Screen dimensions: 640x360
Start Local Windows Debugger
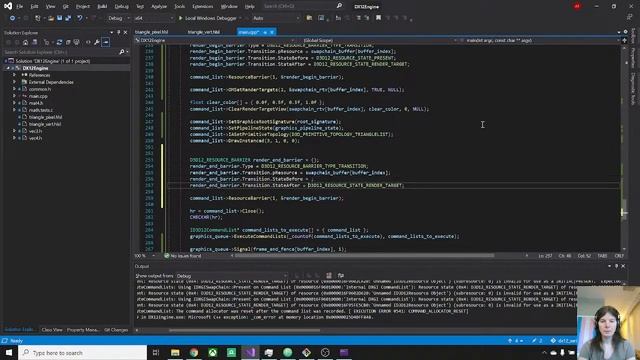click(208, 18)
